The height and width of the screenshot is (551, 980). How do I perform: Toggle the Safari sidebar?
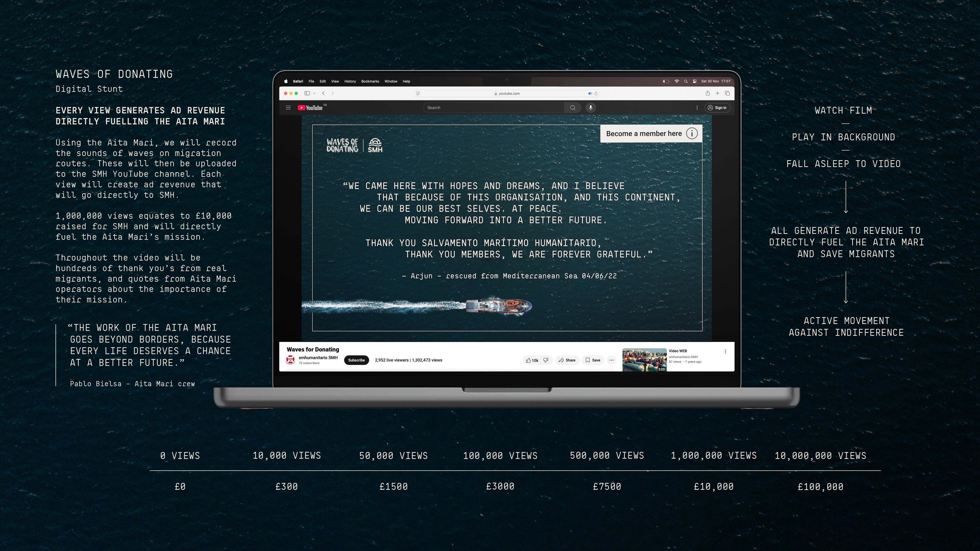[x=307, y=94]
